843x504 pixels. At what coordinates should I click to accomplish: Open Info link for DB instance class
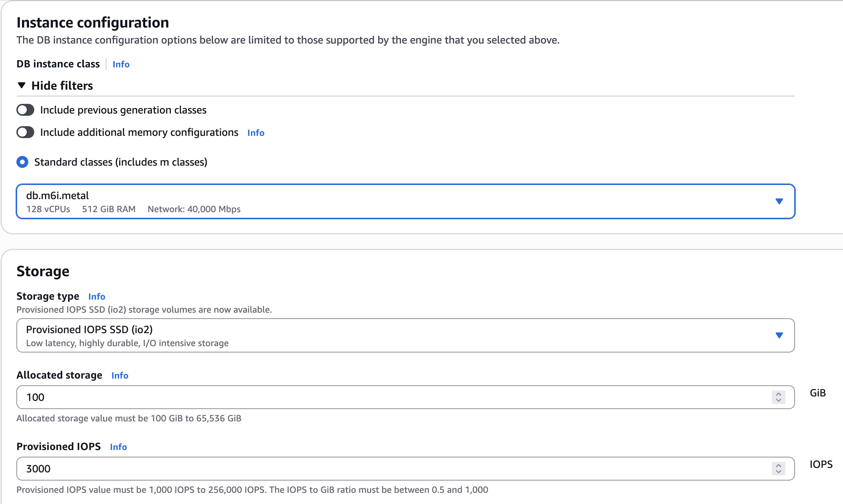pos(121,64)
